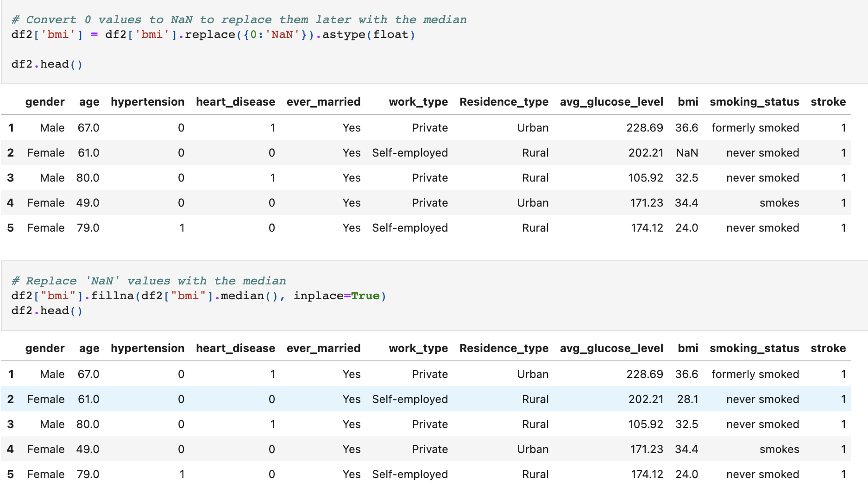This screenshot has width=868, height=504.
Task: Select the NaN bmi cell in row 2
Action: click(x=687, y=153)
